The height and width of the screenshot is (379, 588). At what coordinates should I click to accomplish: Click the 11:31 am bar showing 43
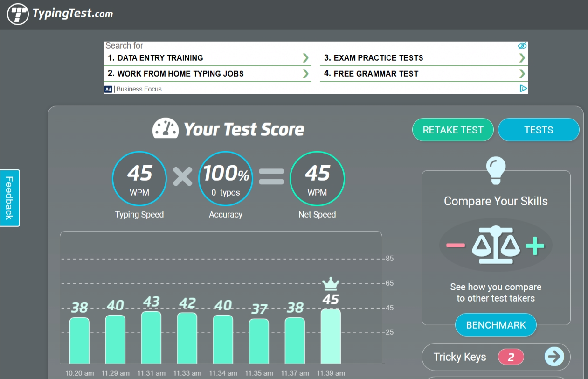pos(151,337)
